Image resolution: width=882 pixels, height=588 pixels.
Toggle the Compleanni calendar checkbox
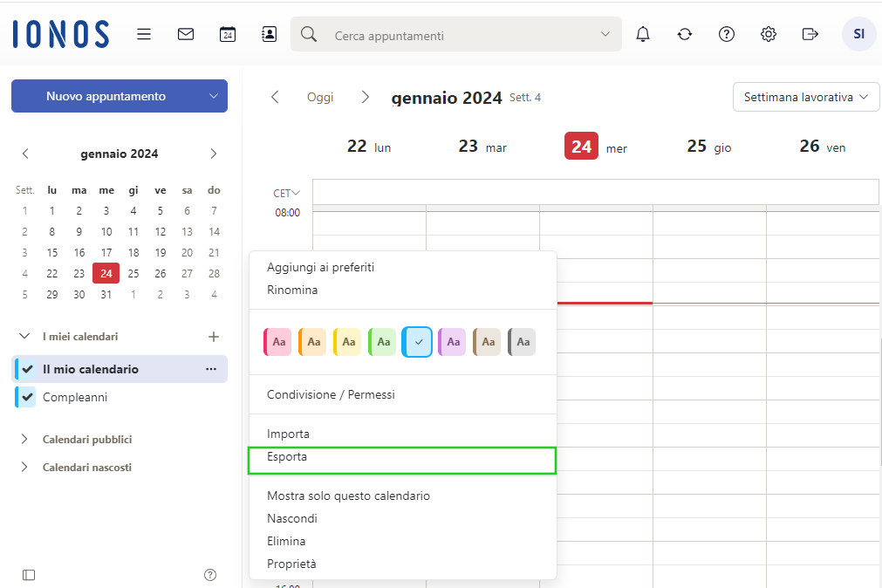(28, 397)
